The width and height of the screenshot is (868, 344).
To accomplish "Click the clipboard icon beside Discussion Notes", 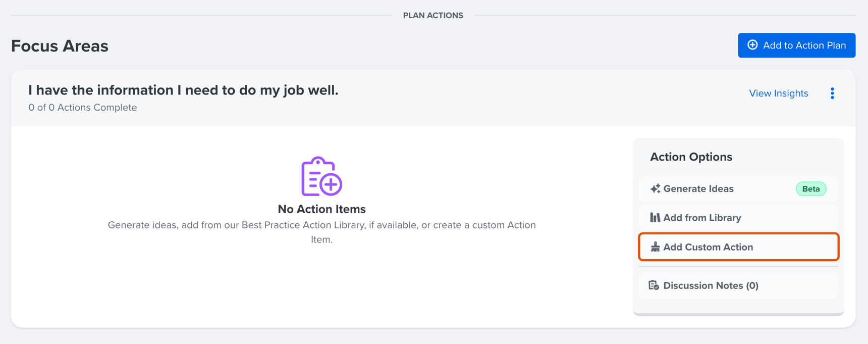I will [655, 285].
